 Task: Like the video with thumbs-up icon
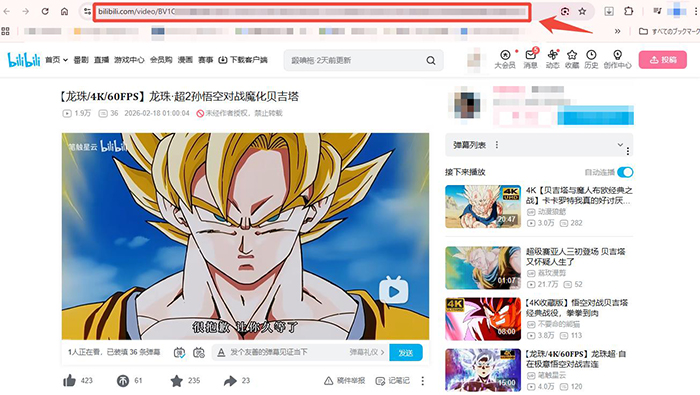pyautogui.click(x=69, y=381)
